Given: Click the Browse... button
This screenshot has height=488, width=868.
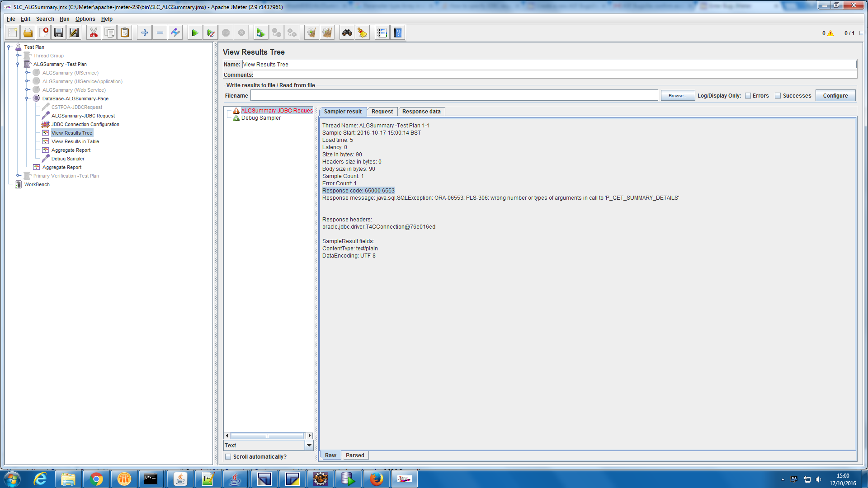Looking at the screenshot, I should [677, 96].
